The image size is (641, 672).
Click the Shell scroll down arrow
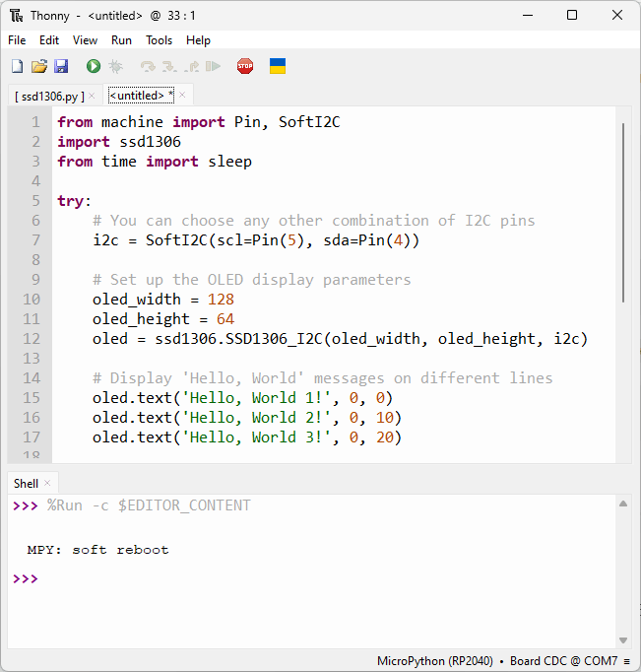click(x=623, y=640)
